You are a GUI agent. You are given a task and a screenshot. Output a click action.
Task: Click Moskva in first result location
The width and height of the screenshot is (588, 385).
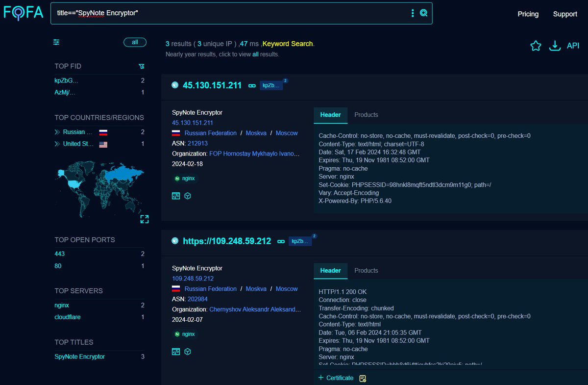click(256, 133)
